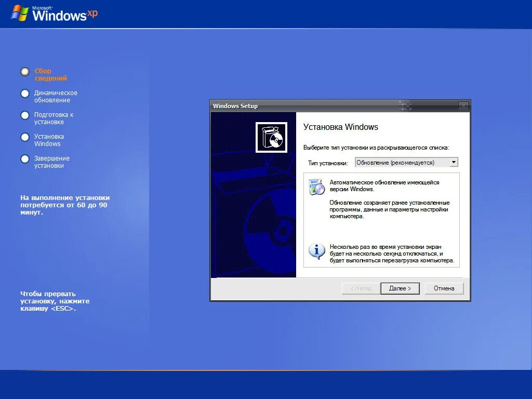532x399 pixels.
Task: Click the Завершение установки label
Action: pos(51,162)
